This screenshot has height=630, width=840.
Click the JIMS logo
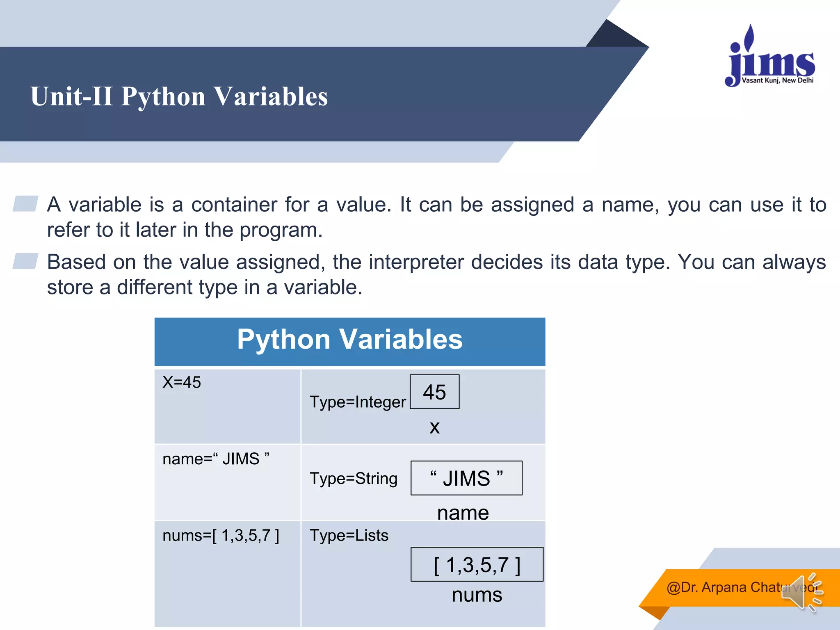click(770, 55)
